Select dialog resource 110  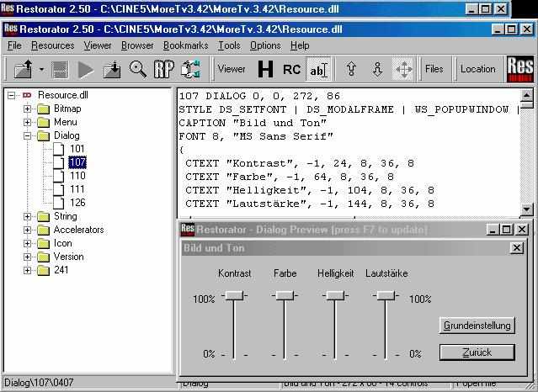point(77,176)
